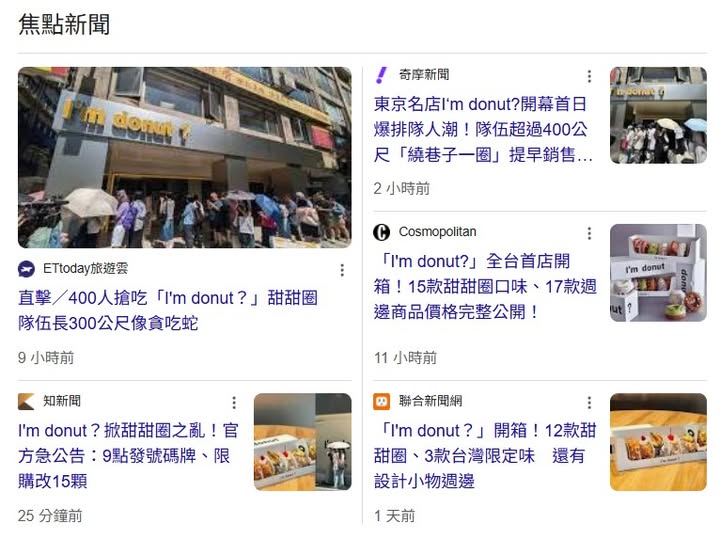Viewport: 720px width, 539px height.
Task: Open the 聯合新聞網 headline 開箱 12款甜甜圈
Action: pyautogui.click(x=485, y=456)
